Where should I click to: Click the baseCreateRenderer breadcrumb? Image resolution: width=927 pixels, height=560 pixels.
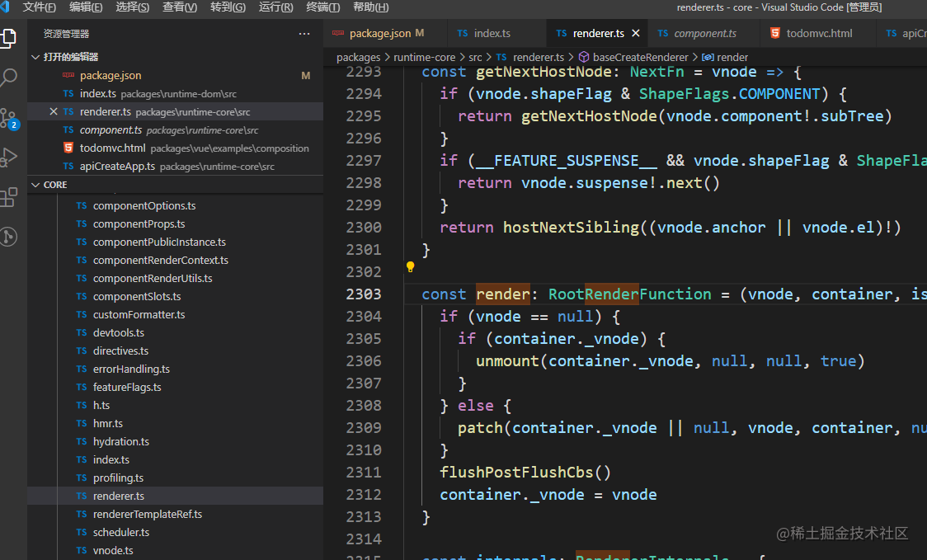[640, 58]
